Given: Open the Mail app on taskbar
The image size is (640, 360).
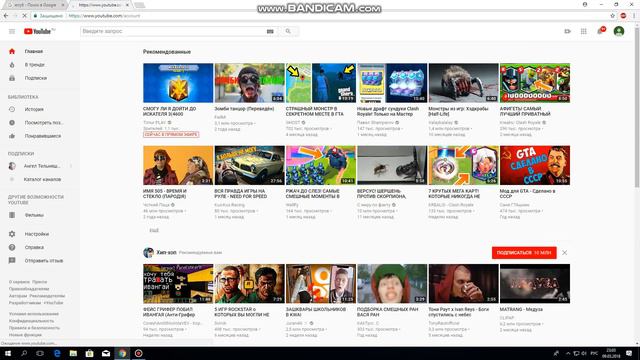Looking at the screenshot, I should pos(106,353).
